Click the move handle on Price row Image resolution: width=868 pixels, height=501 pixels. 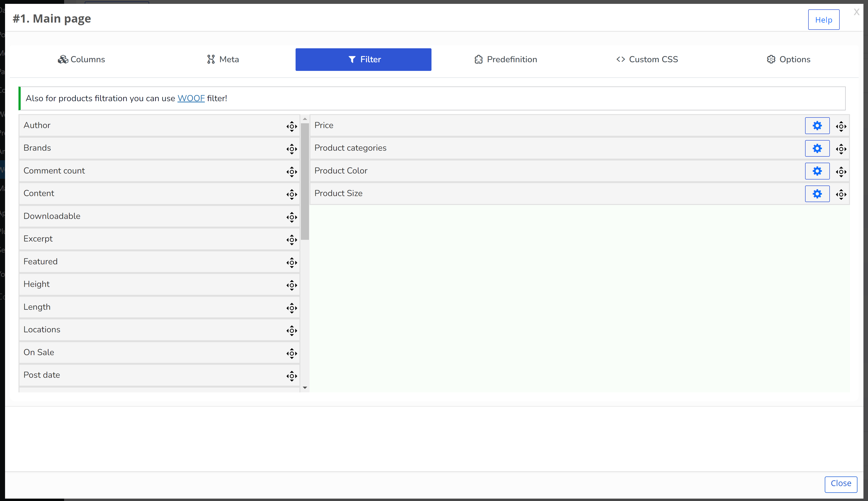pyautogui.click(x=841, y=126)
